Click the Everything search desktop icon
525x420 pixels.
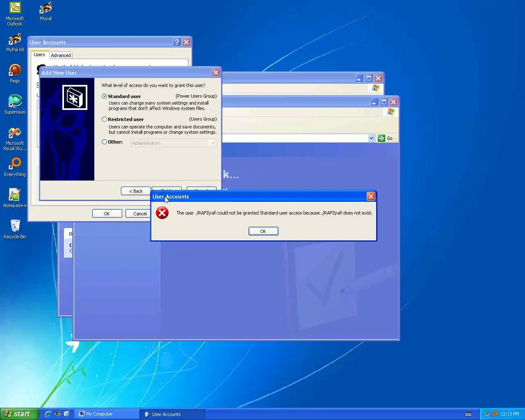pos(15,167)
